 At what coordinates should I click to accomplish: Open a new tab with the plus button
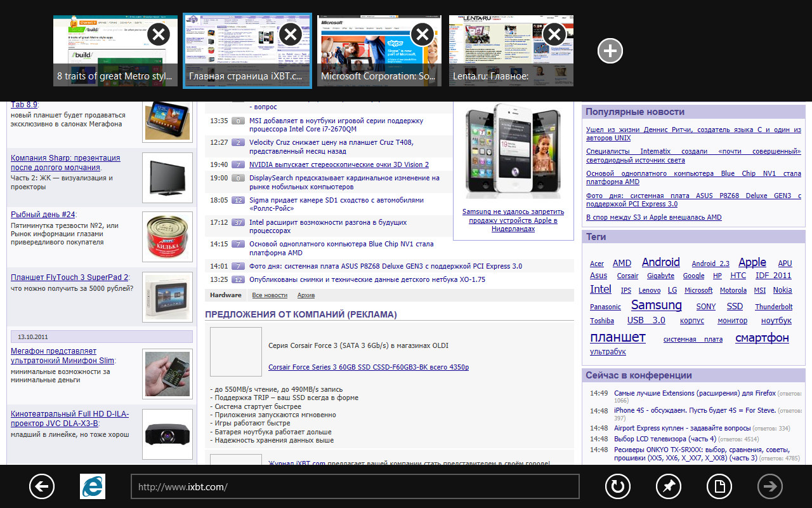pyautogui.click(x=610, y=51)
